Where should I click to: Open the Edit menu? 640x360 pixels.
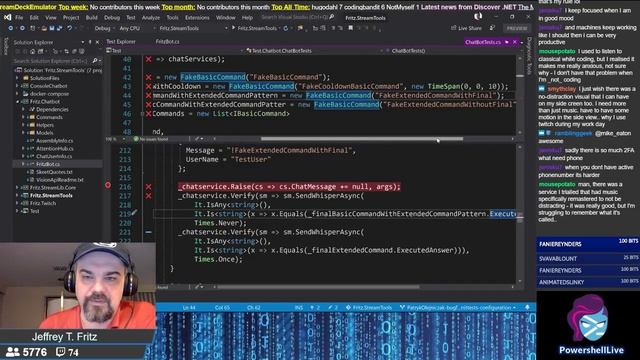pyautogui.click(x=34, y=18)
